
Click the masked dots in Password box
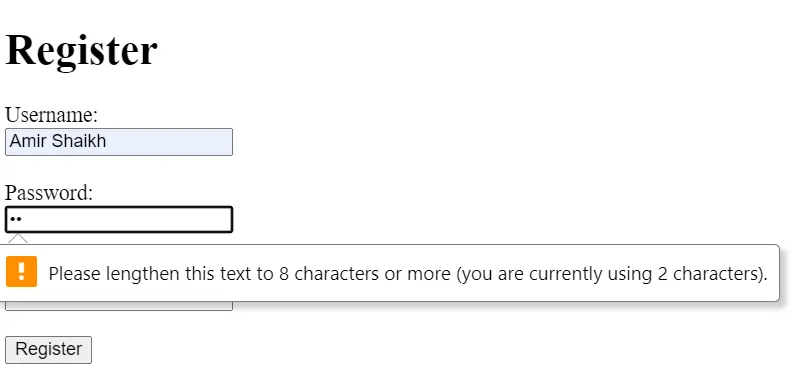16,220
